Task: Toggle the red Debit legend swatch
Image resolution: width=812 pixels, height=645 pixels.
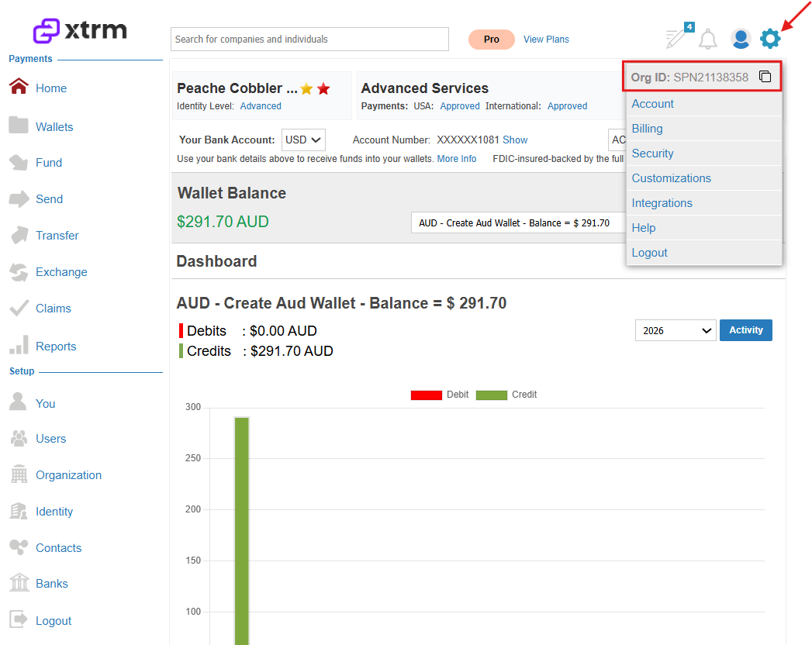Action: tap(427, 395)
